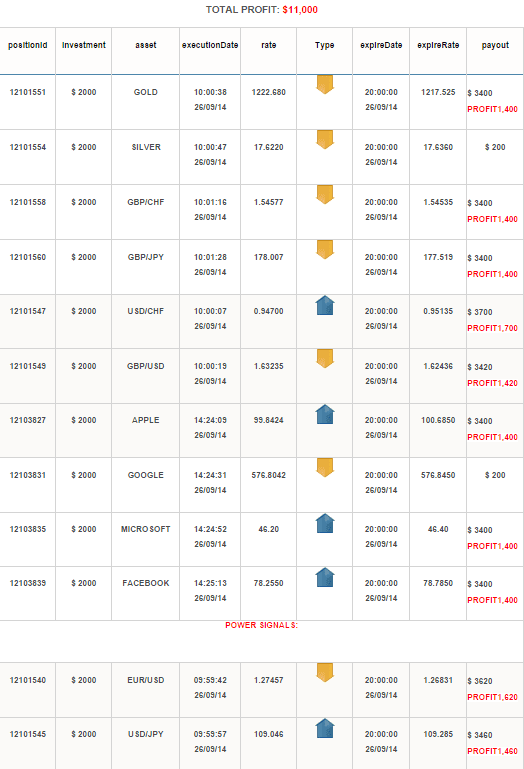Click the up arrow icon in APPLE row
This screenshot has width=524, height=769.
pyautogui.click(x=325, y=414)
